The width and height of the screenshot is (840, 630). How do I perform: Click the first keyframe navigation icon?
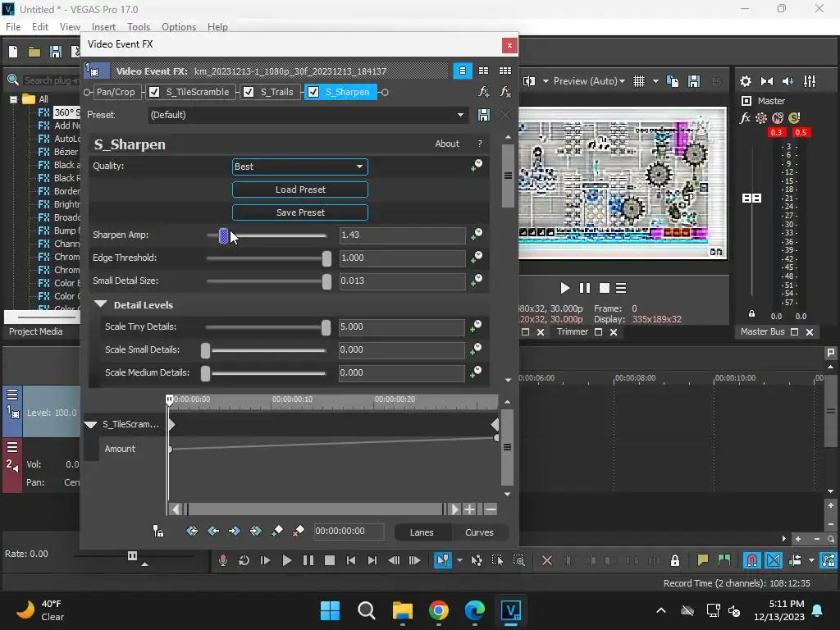coord(192,531)
